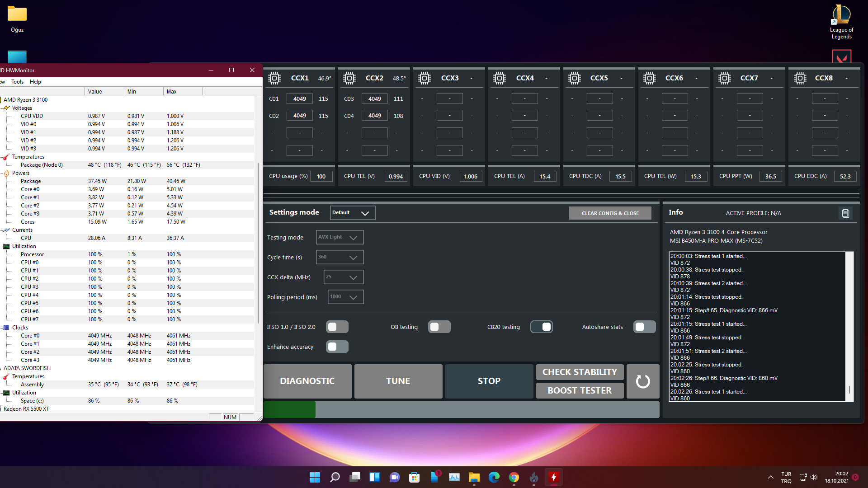The width and height of the screenshot is (868, 488).
Task: Click the CCX8 chip icon
Action: coord(800,78)
